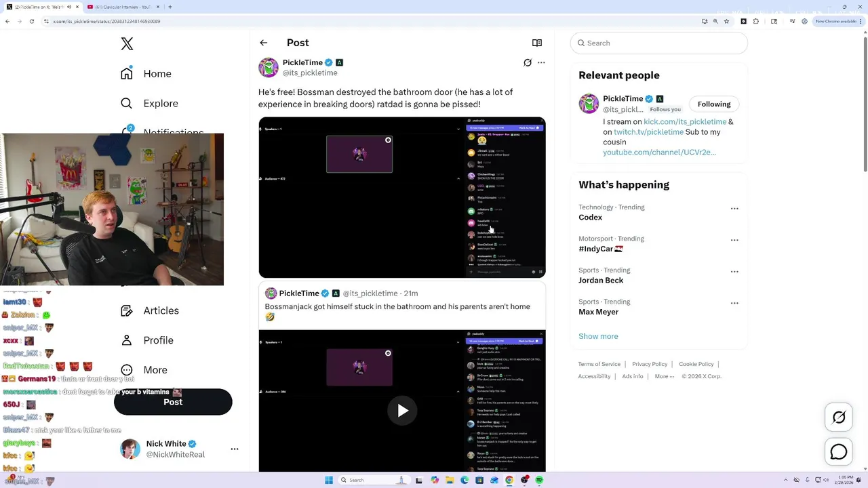The width and height of the screenshot is (868, 488).
Task: Mute the PickleTime tab audio icon
Action: (68, 7)
